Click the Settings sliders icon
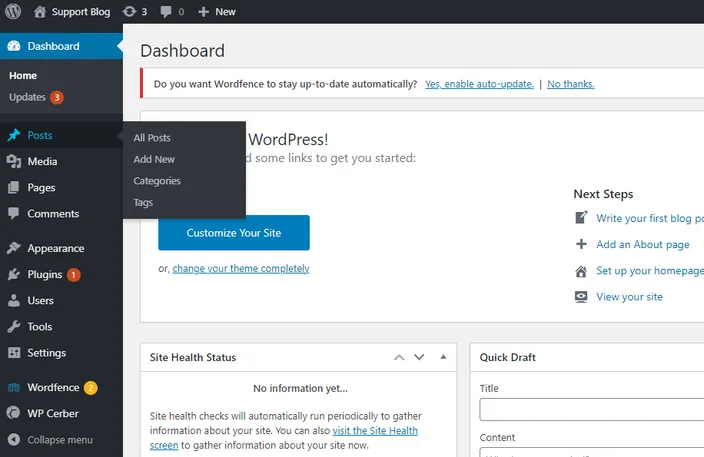This screenshot has width=704, height=457. [x=14, y=352]
